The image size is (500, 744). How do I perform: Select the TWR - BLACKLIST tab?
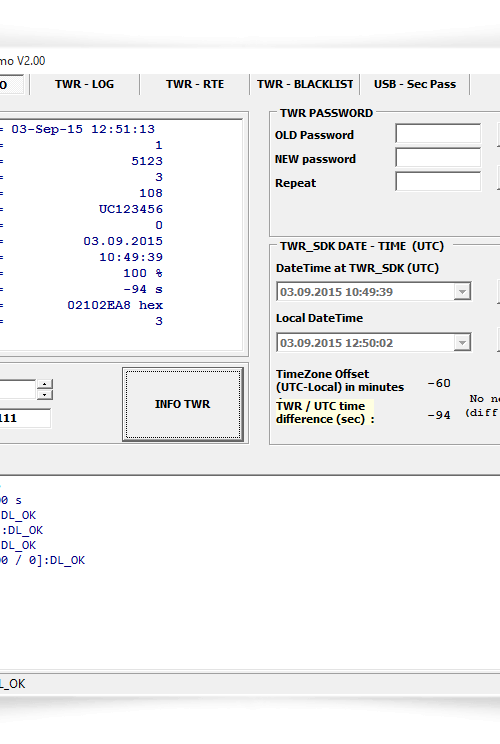(305, 84)
